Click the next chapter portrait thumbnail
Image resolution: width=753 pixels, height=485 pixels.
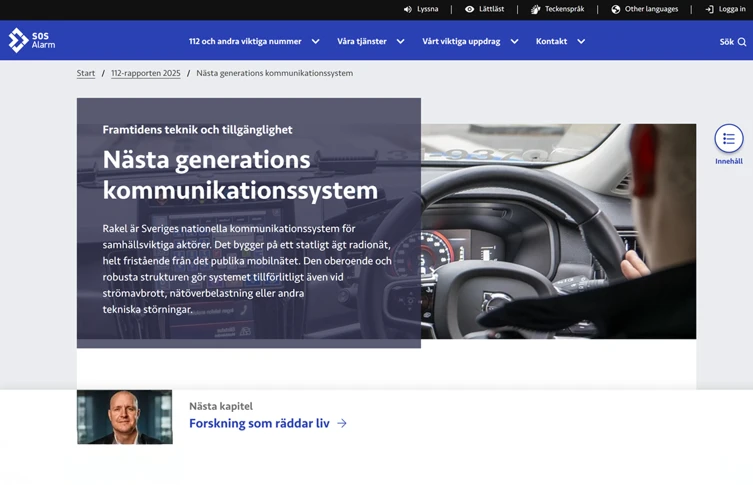125,417
